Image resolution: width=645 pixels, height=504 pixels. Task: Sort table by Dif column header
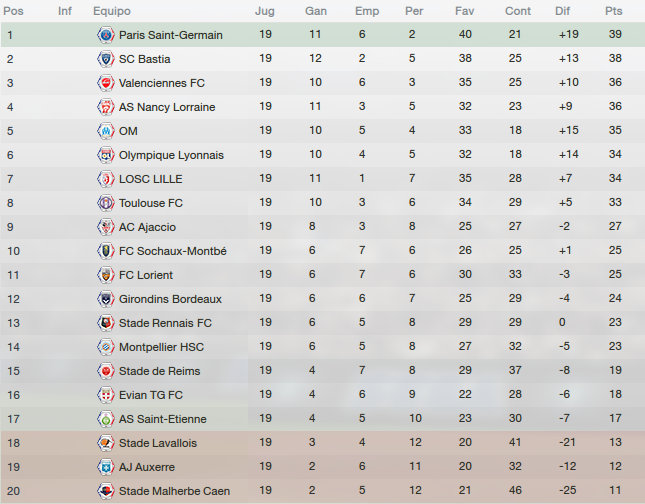[x=562, y=11]
